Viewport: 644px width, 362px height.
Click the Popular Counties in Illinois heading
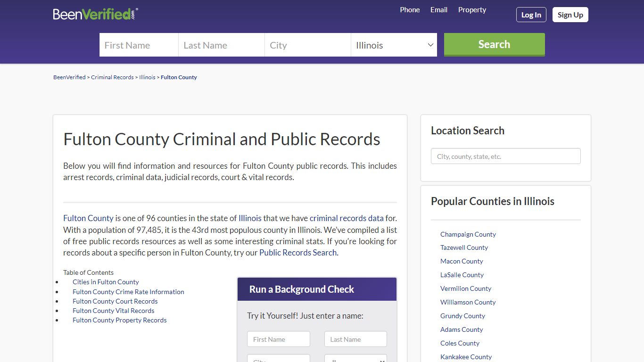click(493, 201)
